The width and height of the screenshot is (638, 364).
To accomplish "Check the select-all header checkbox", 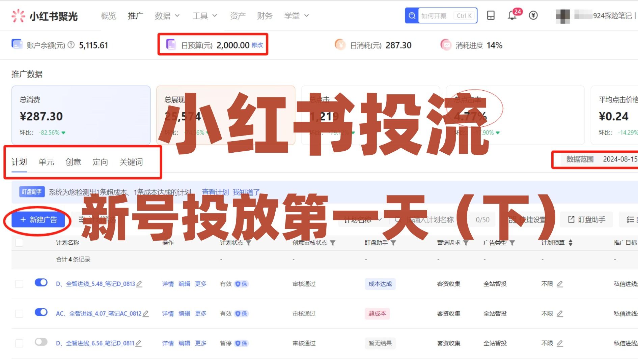I will [x=19, y=243].
